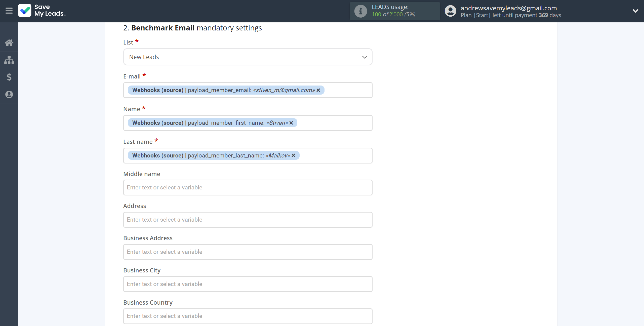Click the Save My Leads logo

click(42, 11)
